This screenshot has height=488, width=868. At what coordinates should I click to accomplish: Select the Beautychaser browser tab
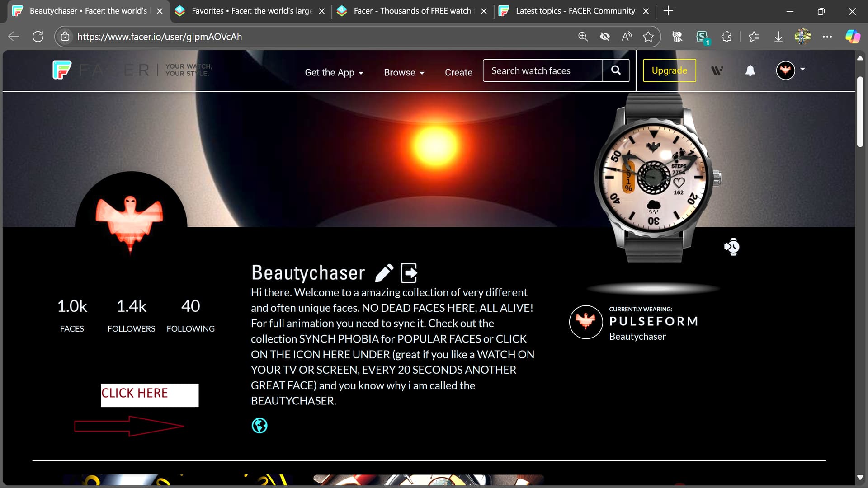[x=88, y=11]
